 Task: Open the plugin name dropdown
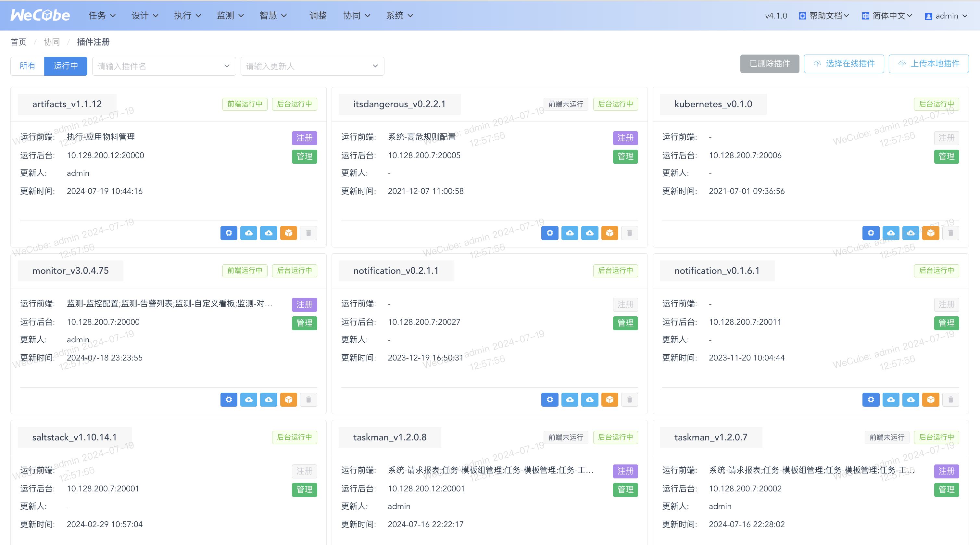click(x=164, y=66)
